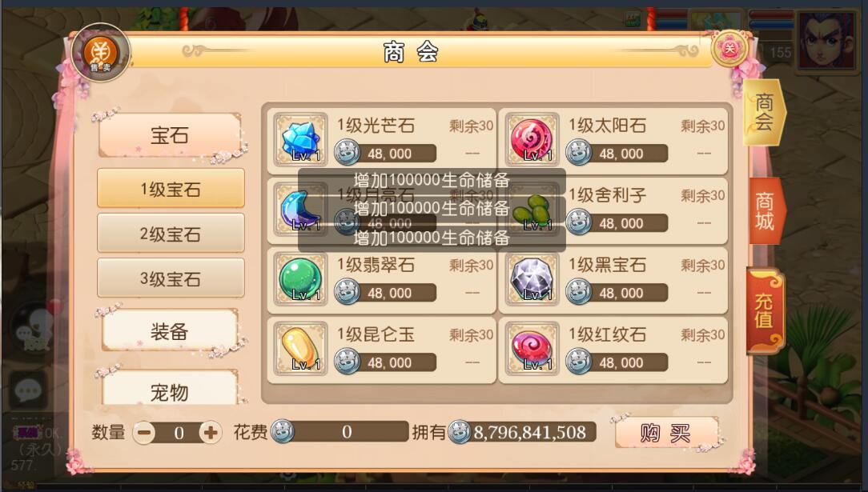Click the player avatar portrait
Screen dimensions: 868x492
(826, 41)
